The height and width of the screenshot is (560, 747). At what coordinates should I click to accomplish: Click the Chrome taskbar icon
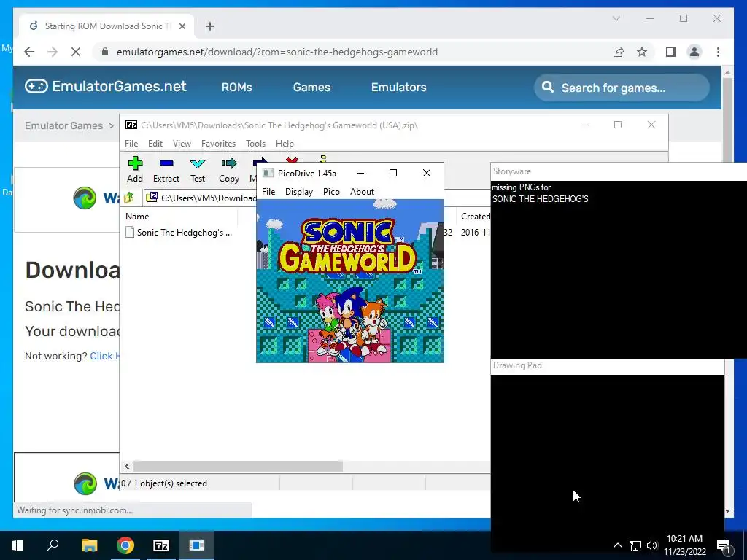click(x=125, y=545)
